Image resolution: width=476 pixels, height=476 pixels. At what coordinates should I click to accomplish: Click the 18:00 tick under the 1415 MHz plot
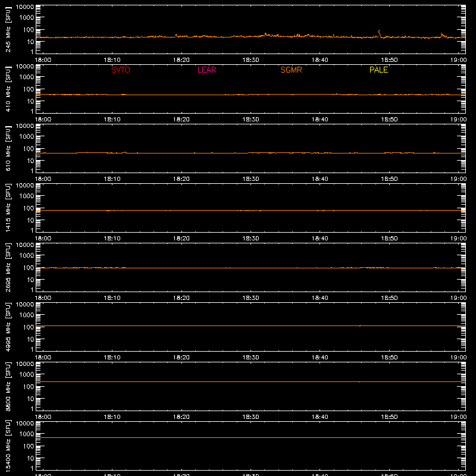43,239
